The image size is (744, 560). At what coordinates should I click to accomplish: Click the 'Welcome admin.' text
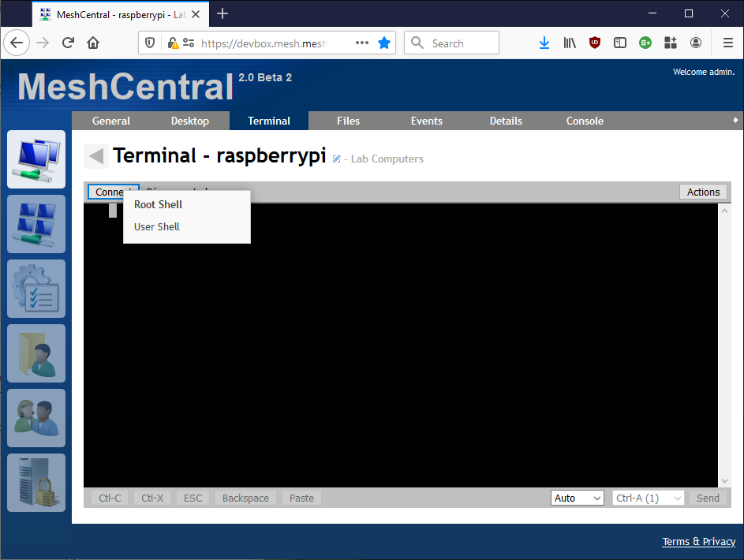click(704, 72)
